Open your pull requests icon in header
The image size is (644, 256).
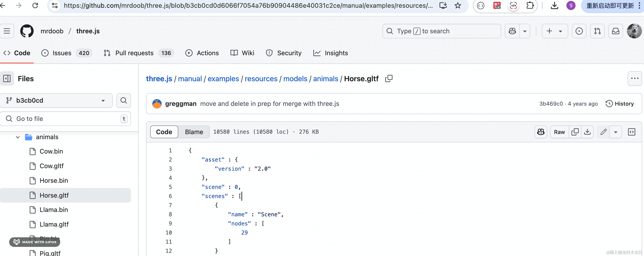(x=597, y=31)
